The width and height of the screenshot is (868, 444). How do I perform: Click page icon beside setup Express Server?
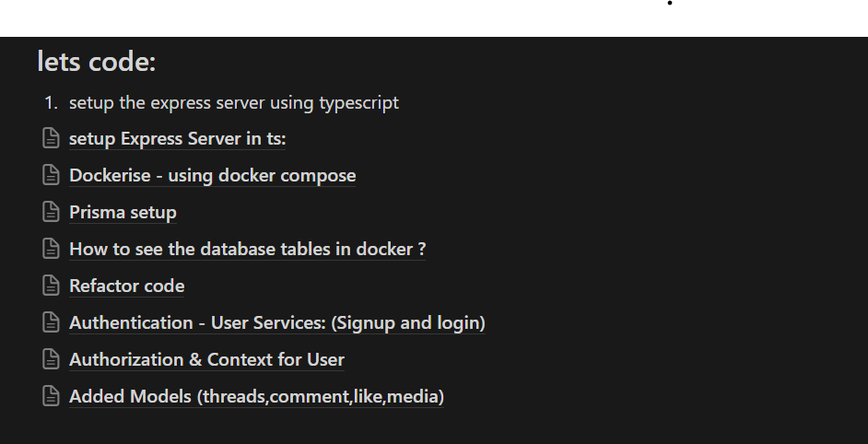tap(52, 139)
